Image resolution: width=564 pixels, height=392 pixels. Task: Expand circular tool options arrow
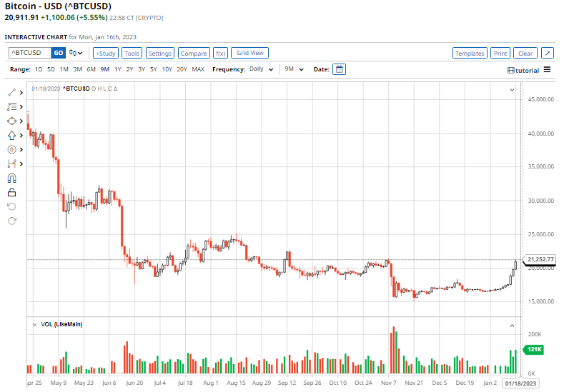[x=21, y=149]
